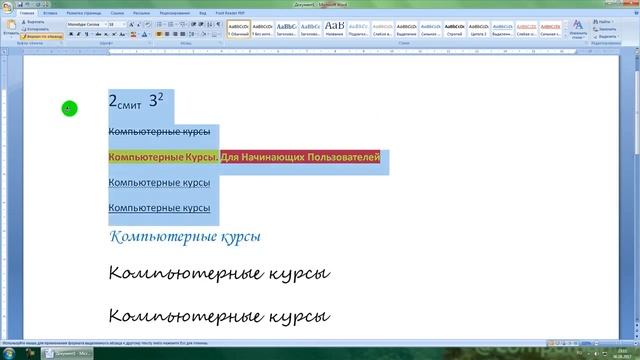Open the Выделить (Select) dropdown
Image resolution: width=640 pixels, height=360 pixels.
point(605,36)
